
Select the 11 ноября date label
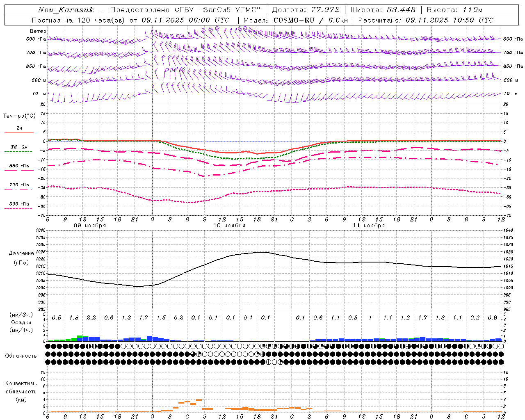tap(369, 226)
